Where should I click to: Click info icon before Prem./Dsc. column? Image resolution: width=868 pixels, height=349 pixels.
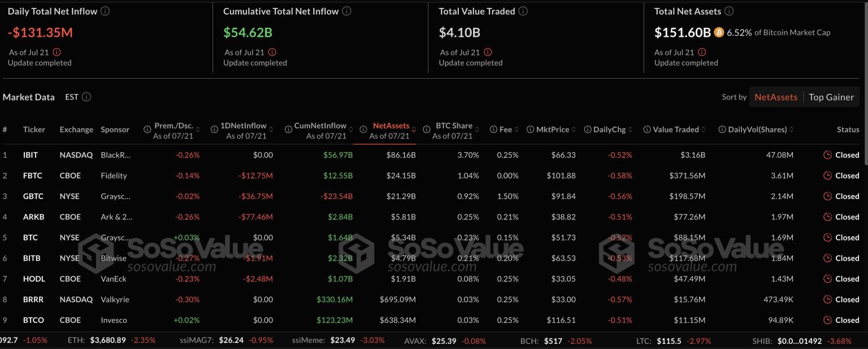tap(148, 130)
